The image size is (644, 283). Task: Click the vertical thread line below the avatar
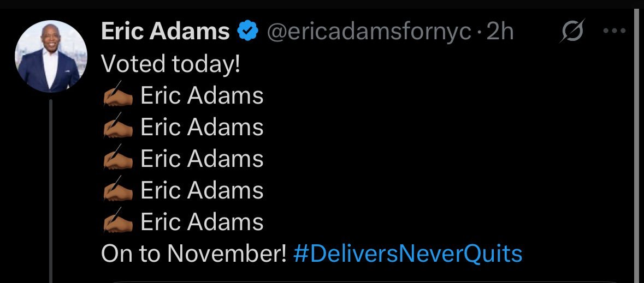[51, 191]
